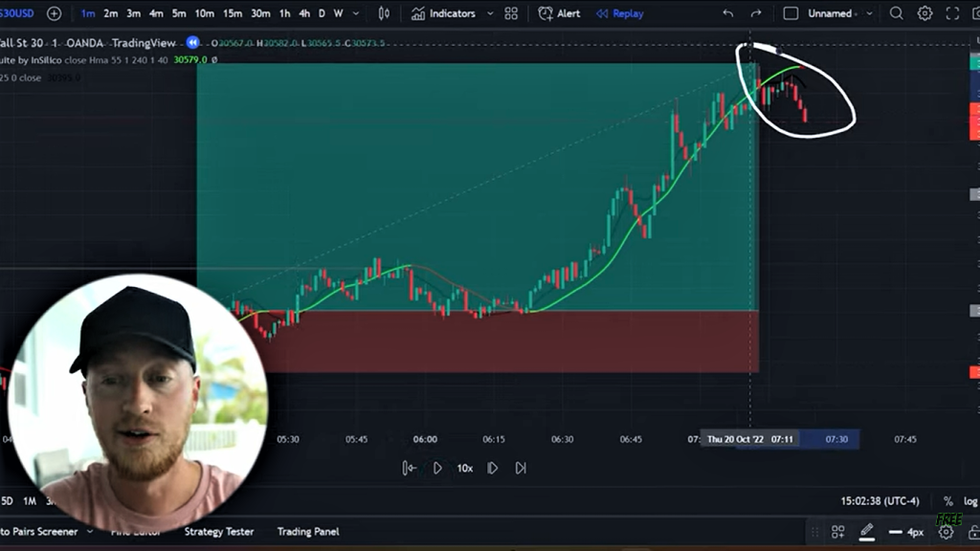
Task: Enable logarithmic scale with the log button
Action: tap(969, 501)
